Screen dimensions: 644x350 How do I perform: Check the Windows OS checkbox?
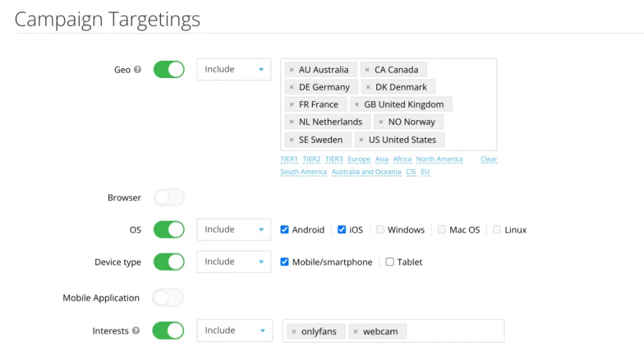point(381,230)
